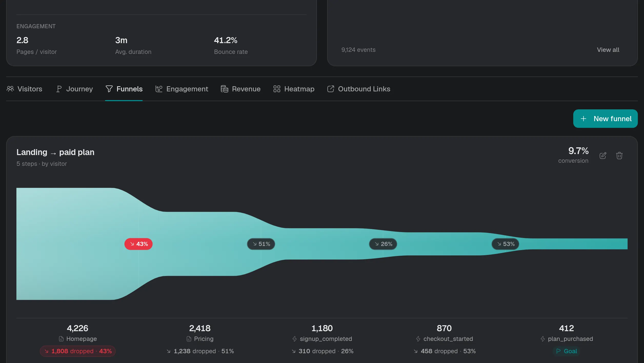This screenshot has width=644, height=363.
Task: Click the 4,226 Homepage count
Action: point(77,328)
